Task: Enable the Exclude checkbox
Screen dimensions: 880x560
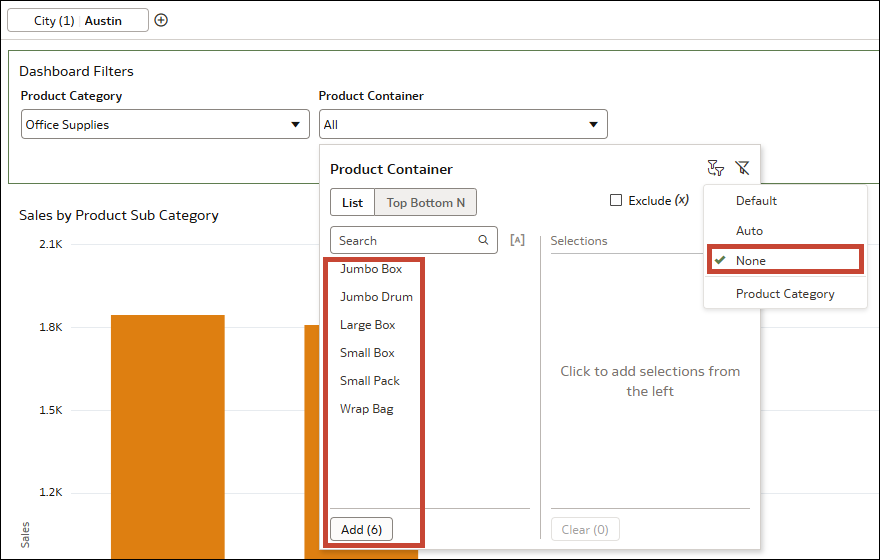Action: 616,200
